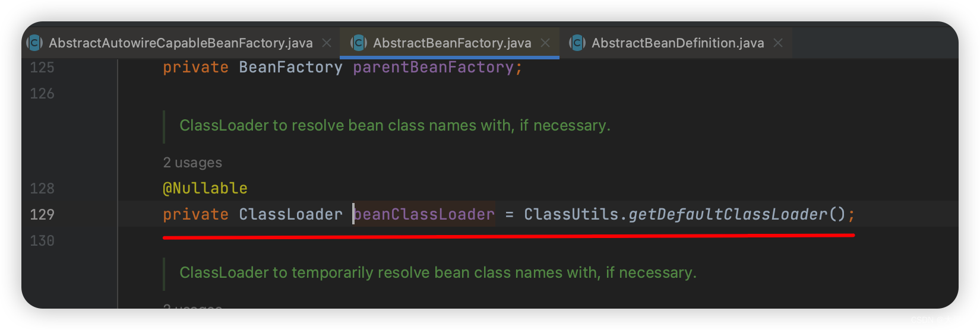The image size is (980, 330).
Task: Click the private keyword on line 129
Action: tap(195, 214)
